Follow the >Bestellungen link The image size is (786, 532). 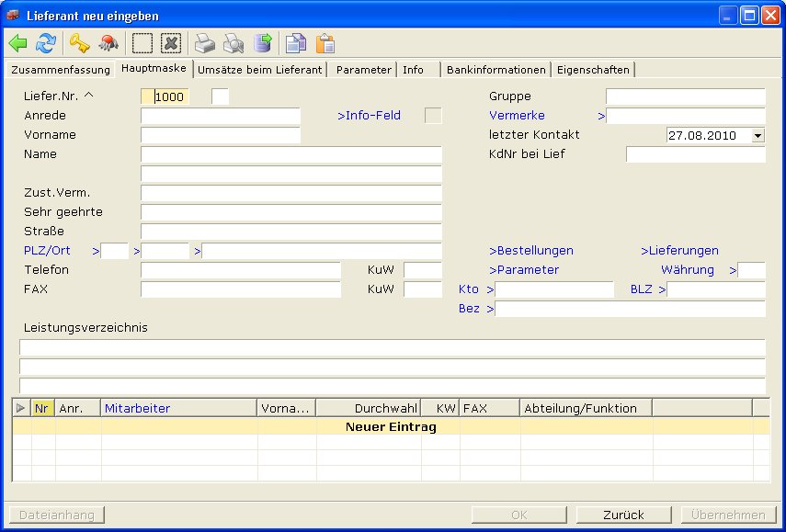(x=530, y=251)
